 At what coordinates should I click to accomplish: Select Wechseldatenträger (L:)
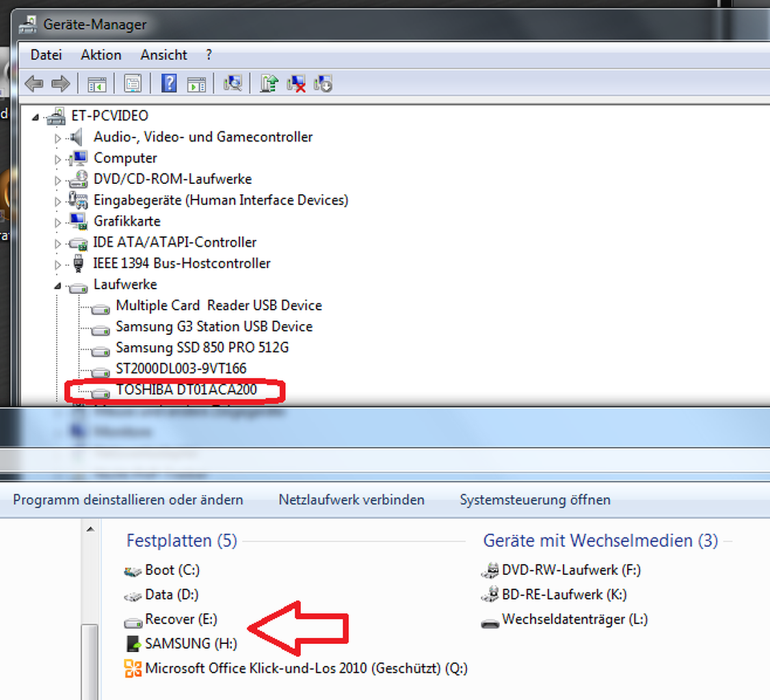coord(565,619)
